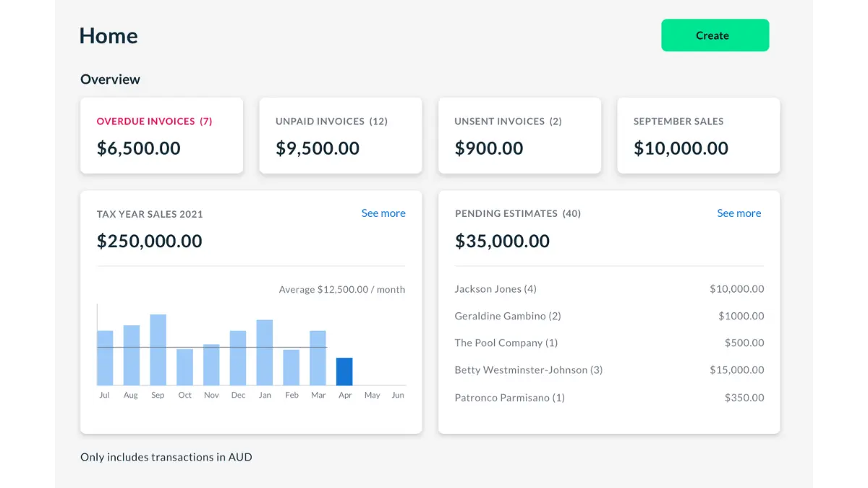View the September Sales card
868x488 pixels.
tap(698, 135)
